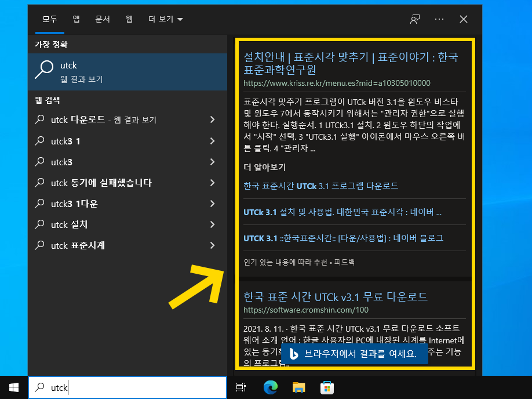The height and width of the screenshot is (399, 532).
Task: Expand arrow for 'utck3 1' suggestion
Action: coord(212,141)
